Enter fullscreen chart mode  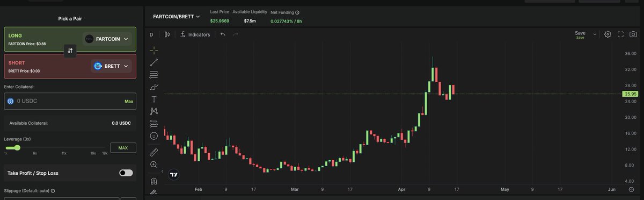coord(620,34)
